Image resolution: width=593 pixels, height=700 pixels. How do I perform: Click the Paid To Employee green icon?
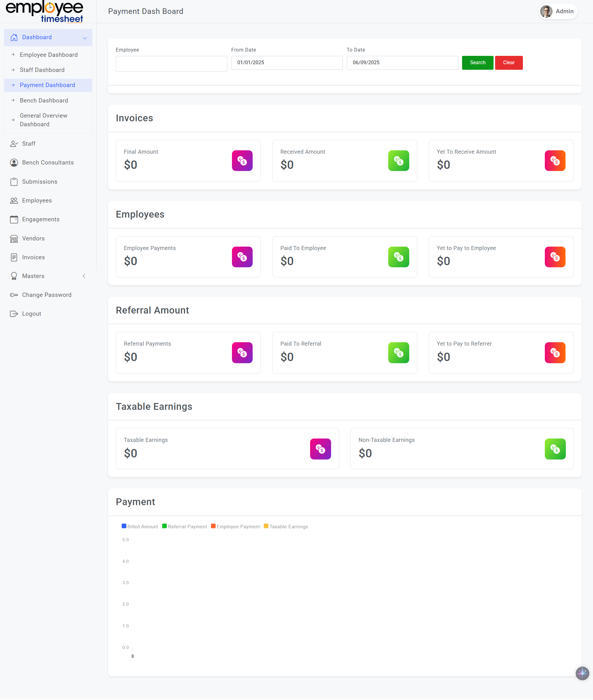click(x=398, y=257)
